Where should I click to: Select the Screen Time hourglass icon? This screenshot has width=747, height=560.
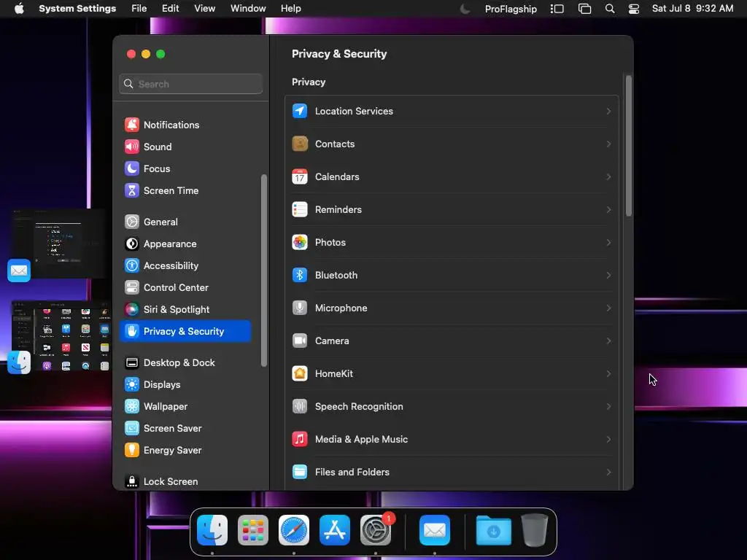132,190
